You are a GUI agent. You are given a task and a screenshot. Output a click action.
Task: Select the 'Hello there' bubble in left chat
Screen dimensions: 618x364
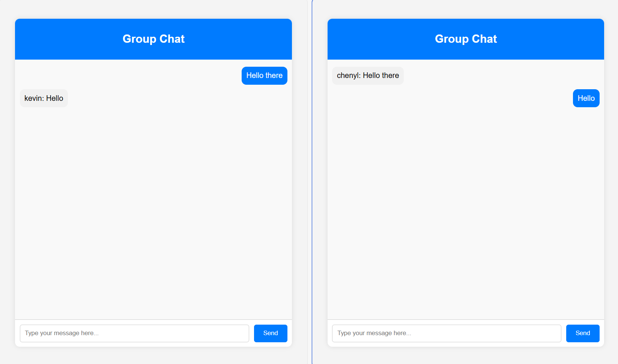264,75
